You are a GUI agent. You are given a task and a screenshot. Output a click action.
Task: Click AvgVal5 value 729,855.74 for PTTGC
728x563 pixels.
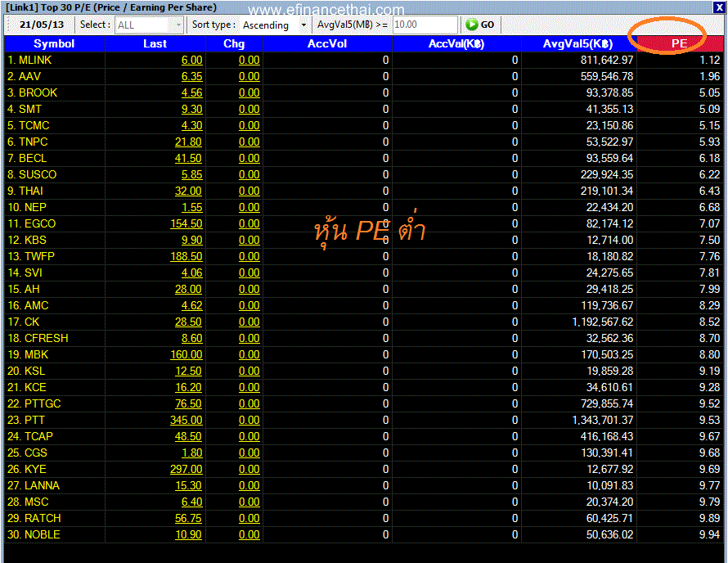coord(607,403)
